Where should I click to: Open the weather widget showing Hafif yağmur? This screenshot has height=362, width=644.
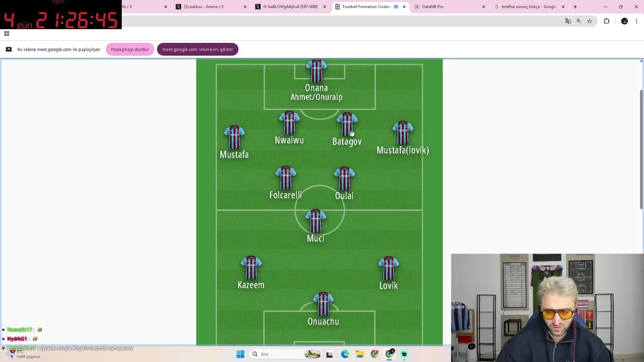23,354
